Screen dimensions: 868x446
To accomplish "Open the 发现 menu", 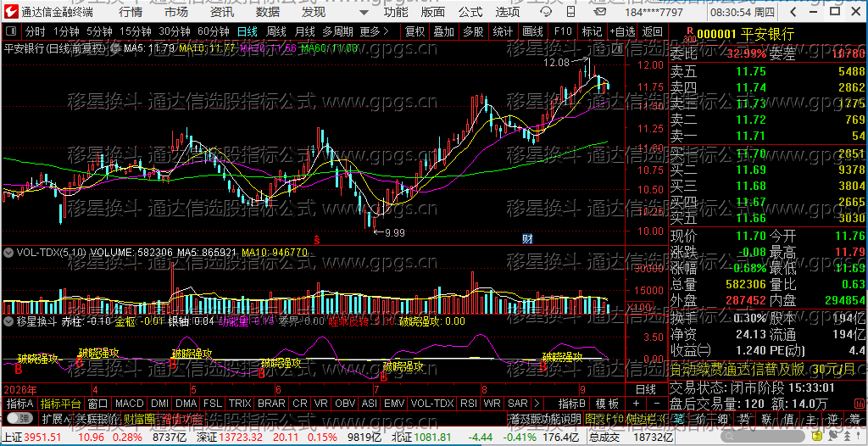I will pyautogui.click(x=314, y=12).
